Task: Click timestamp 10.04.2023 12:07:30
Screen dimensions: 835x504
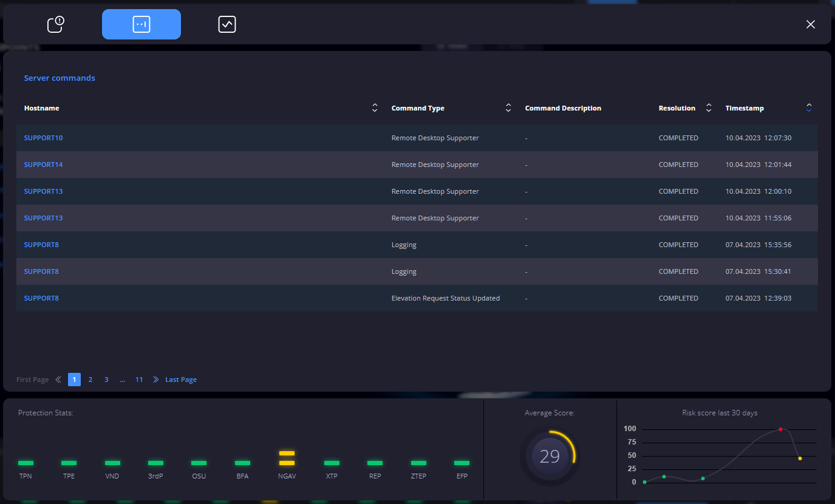Action: [x=758, y=138]
